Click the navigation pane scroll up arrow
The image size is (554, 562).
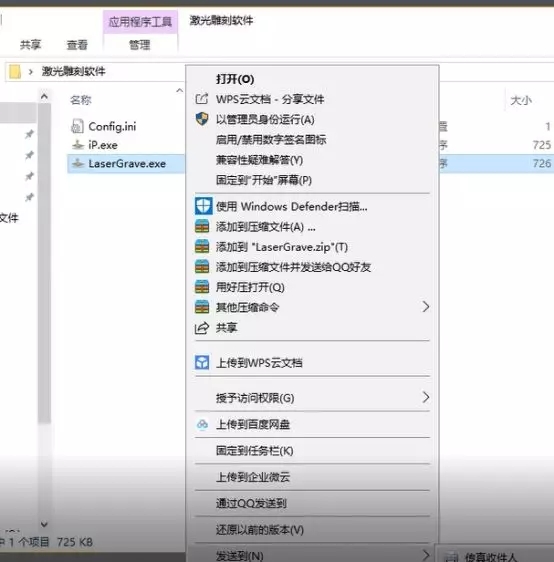pos(44,96)
